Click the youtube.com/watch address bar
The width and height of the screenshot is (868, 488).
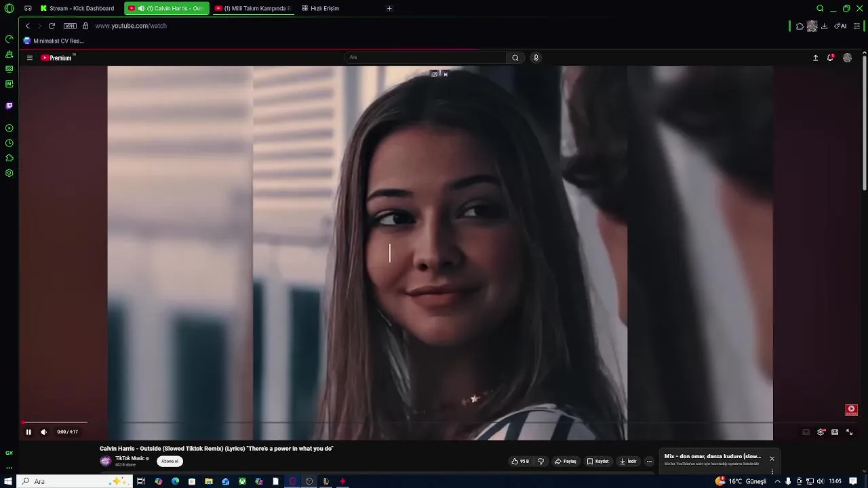pos(131,26)
